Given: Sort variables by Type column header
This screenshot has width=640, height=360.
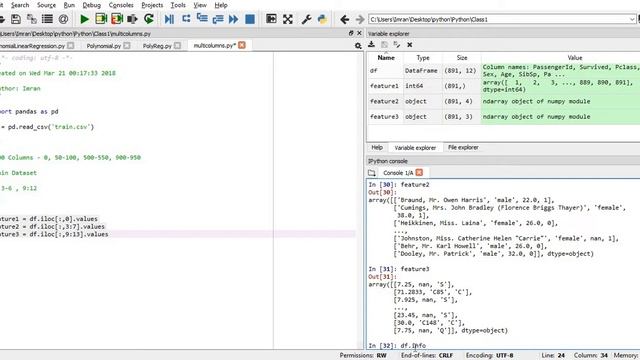Looking at the screenshot, I should pos(423,58).
